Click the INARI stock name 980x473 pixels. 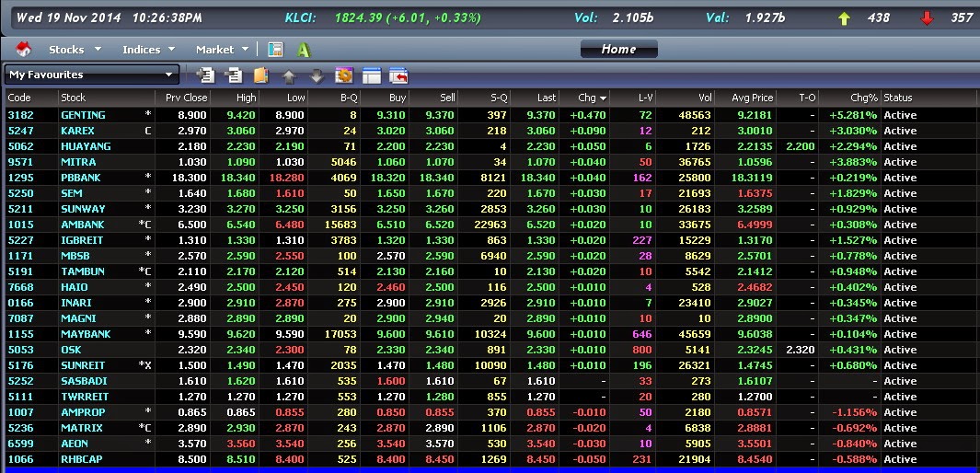(x=75, y=303)
